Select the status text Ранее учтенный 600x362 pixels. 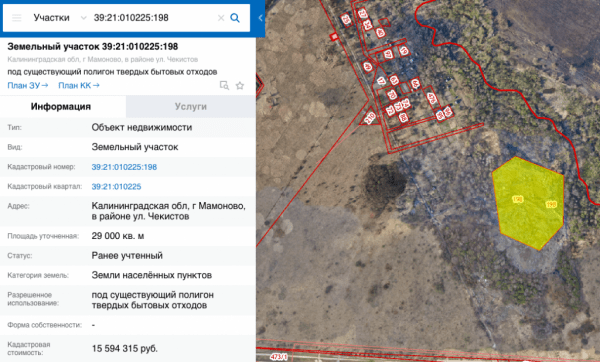pos(127,255)
